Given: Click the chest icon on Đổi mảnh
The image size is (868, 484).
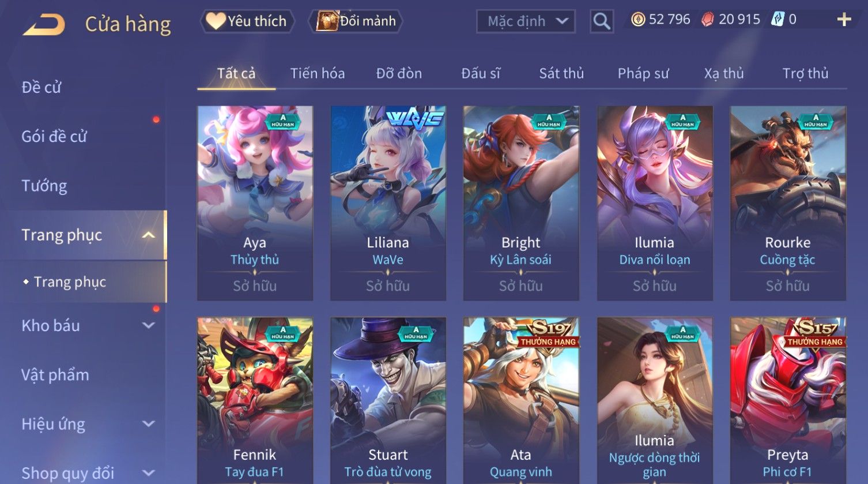Looking at the screenshot, I should [327, 21].
